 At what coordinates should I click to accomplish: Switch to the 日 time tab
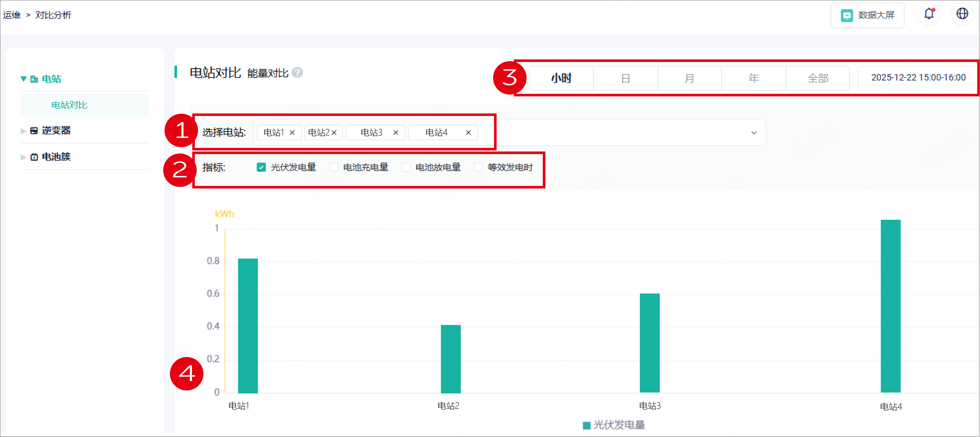click(625, 78)
